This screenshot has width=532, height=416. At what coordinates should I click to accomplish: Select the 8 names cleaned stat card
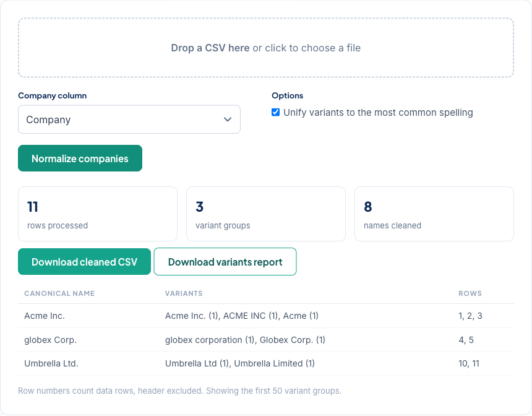[x=434, y=214]
